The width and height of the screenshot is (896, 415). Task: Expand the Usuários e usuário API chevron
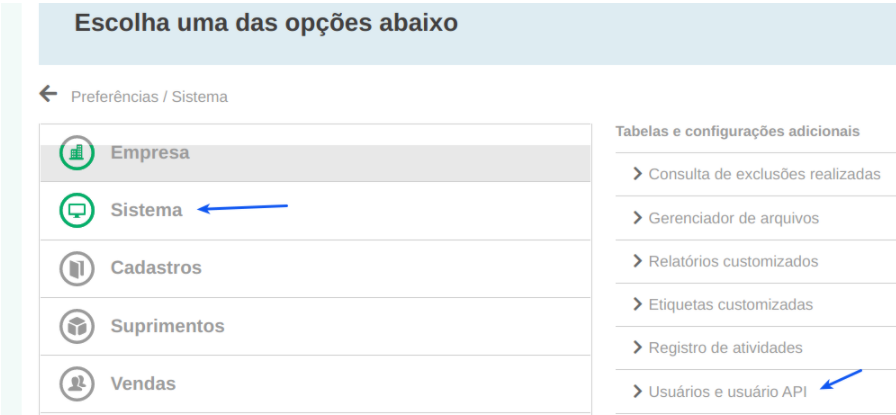637,391
